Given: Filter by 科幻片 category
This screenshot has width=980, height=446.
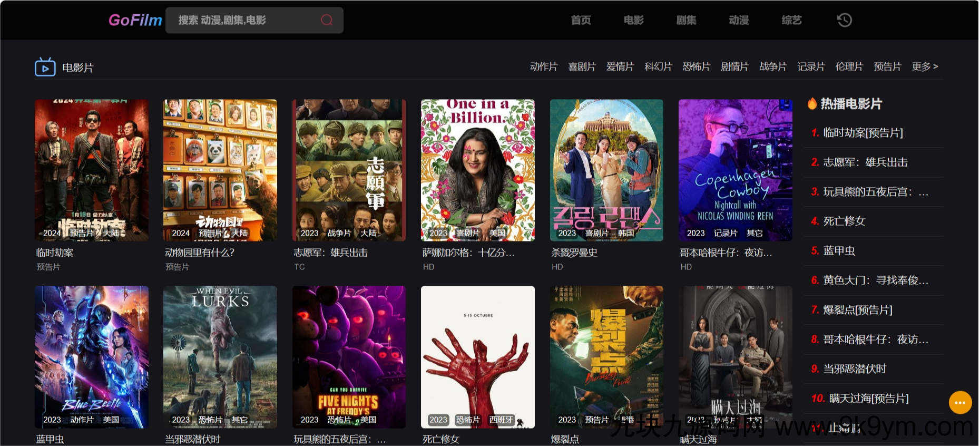Looking at the screenshot, I should point(659,66).
